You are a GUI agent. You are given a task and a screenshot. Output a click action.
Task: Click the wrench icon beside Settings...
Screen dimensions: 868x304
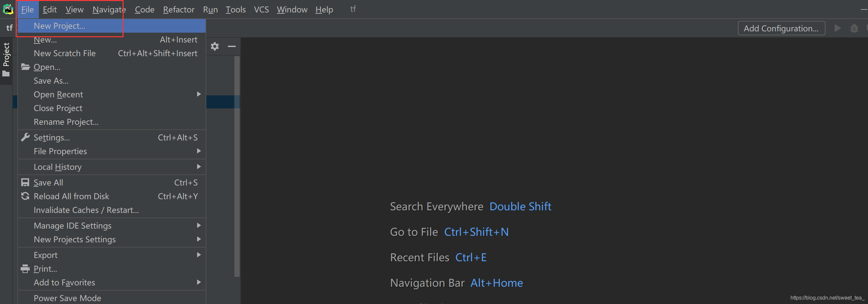[x=25, y=137]
